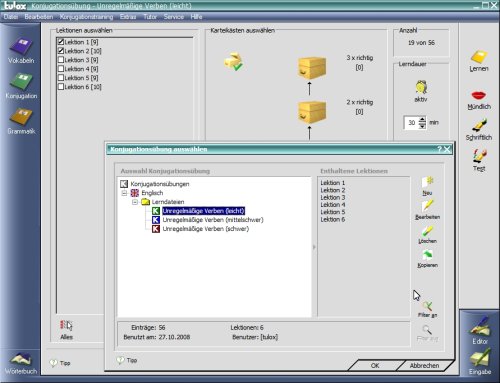Open the Eingabe input icon
The width and height of the screenshot is (500, 383).
(480, 362)
